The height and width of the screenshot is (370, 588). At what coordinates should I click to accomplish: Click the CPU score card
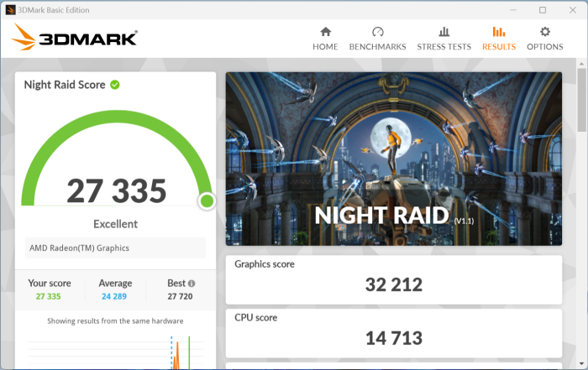[394, 333]
